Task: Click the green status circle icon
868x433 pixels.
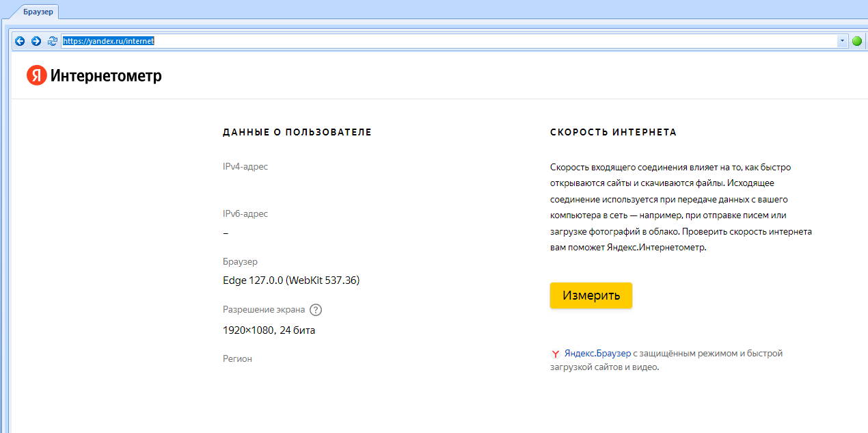Action: tap(857, 41)
